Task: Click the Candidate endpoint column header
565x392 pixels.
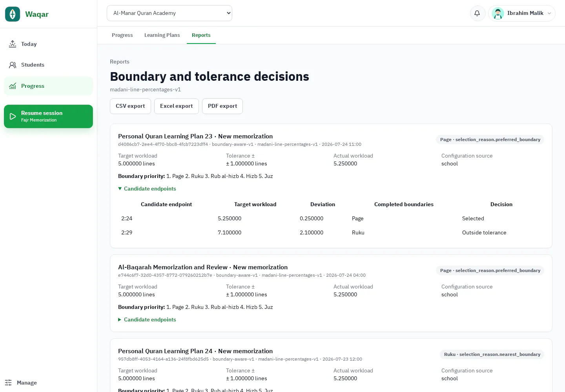Action: [166, 204]
